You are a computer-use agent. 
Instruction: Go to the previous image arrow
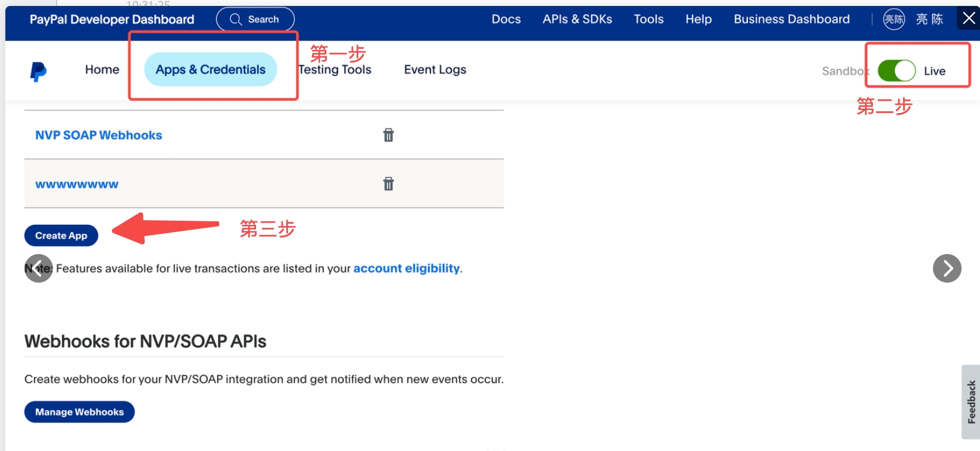39,268
